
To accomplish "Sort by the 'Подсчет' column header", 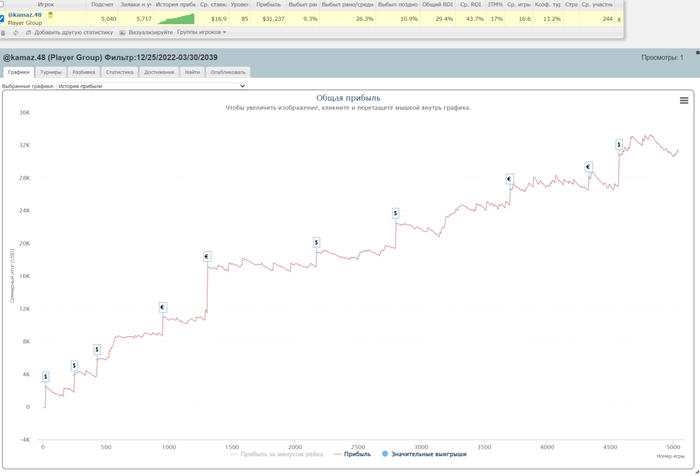I will tap(102, 4).
